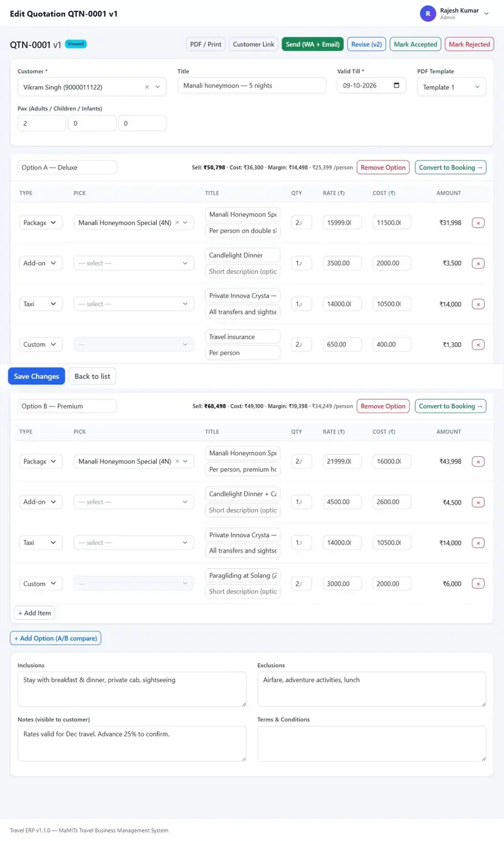Send quotation via WA + Email
This screenshot has height=841, width=504.
tap(312, 44)
